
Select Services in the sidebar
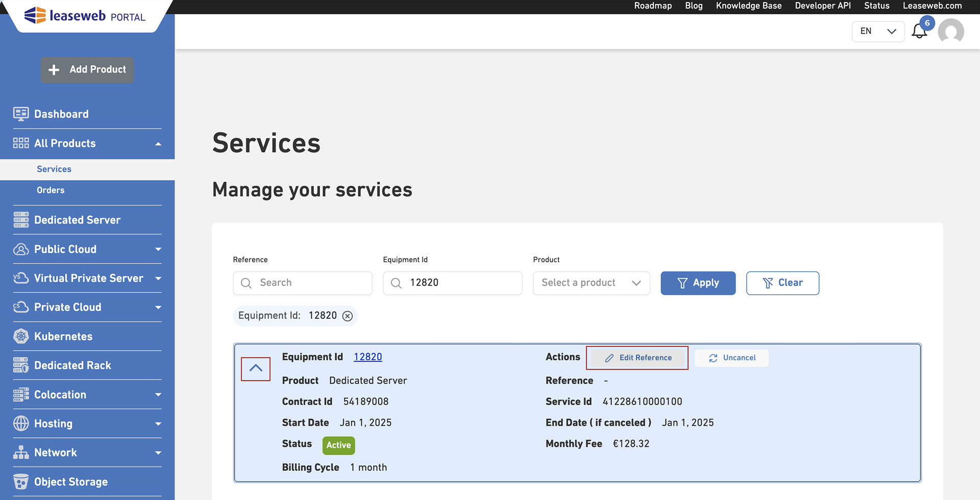pyautogui.click(x=54, y=169)
